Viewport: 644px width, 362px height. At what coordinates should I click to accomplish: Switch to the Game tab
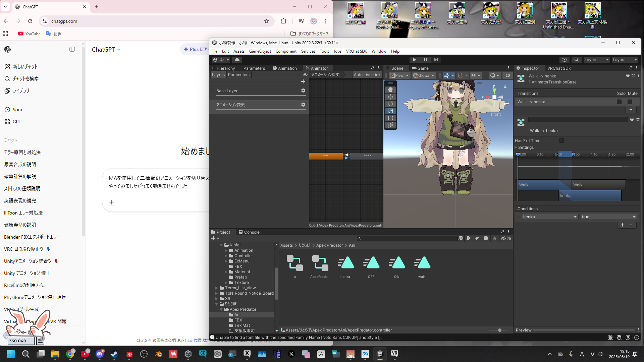click(420, 68)
